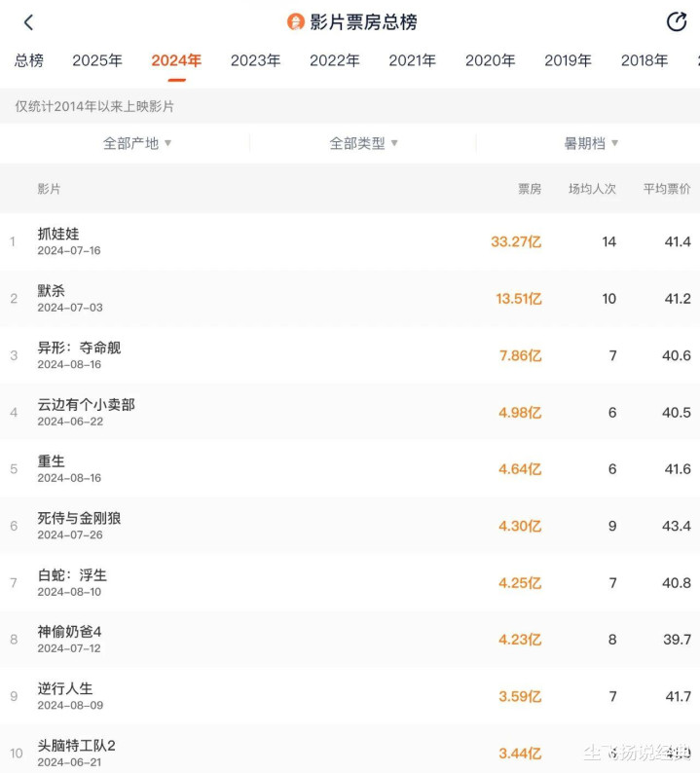Click the page title 影片票房总榜
Screen dimensions: 700x773
point(363,22)
